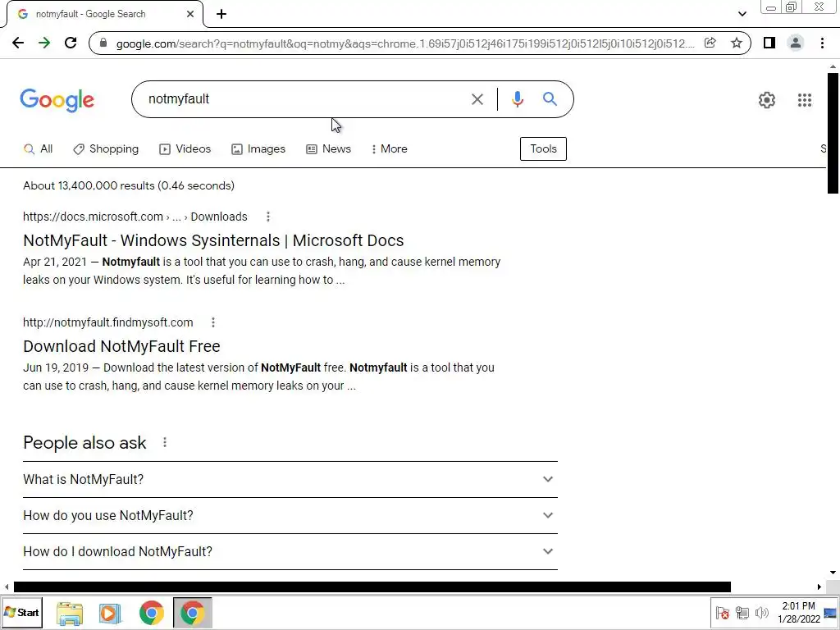The image size is (840, 630).
Task: Close the notmyfault Google Search tab
Action: 190,14
